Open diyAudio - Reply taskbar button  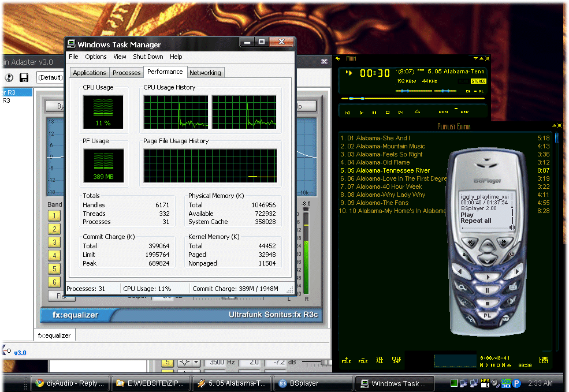click(70, 383)
